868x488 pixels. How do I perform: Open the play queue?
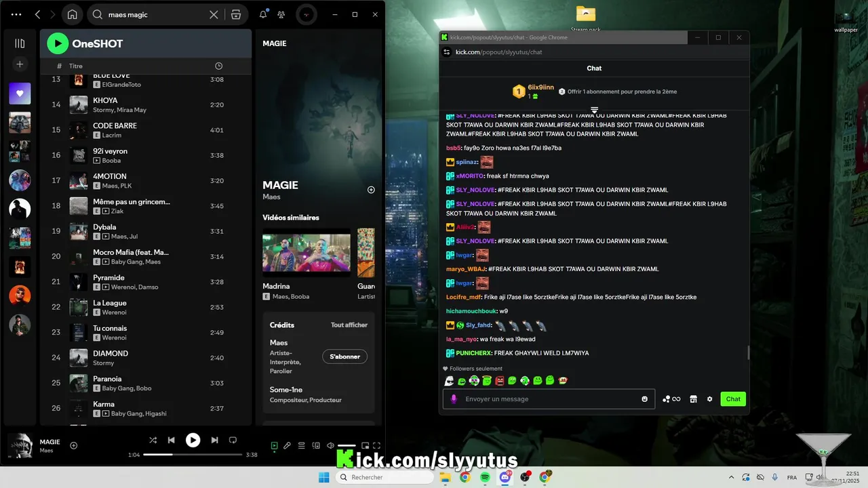click(x=302, y=445)
